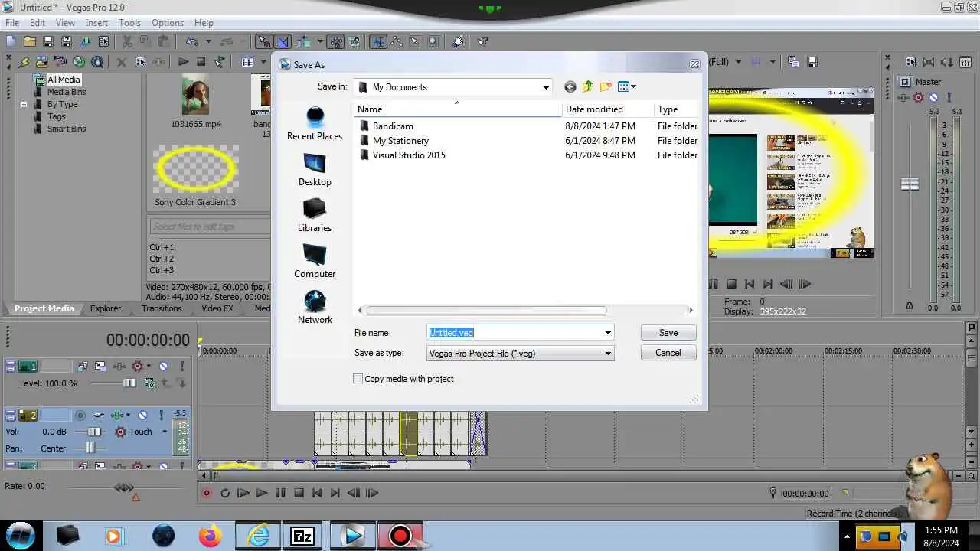The image size is (980, 551).
Task: Click the track 1 Level slider
Action: click(129, 383)
